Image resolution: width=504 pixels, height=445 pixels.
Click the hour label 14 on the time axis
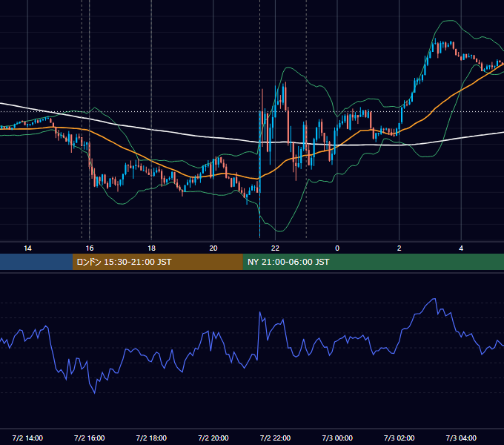click(27, 248)
